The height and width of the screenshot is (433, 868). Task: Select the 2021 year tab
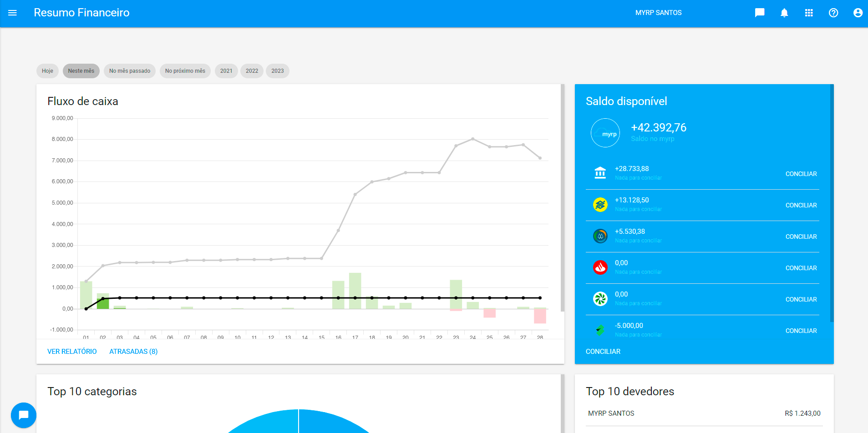[x=226, y=71]
